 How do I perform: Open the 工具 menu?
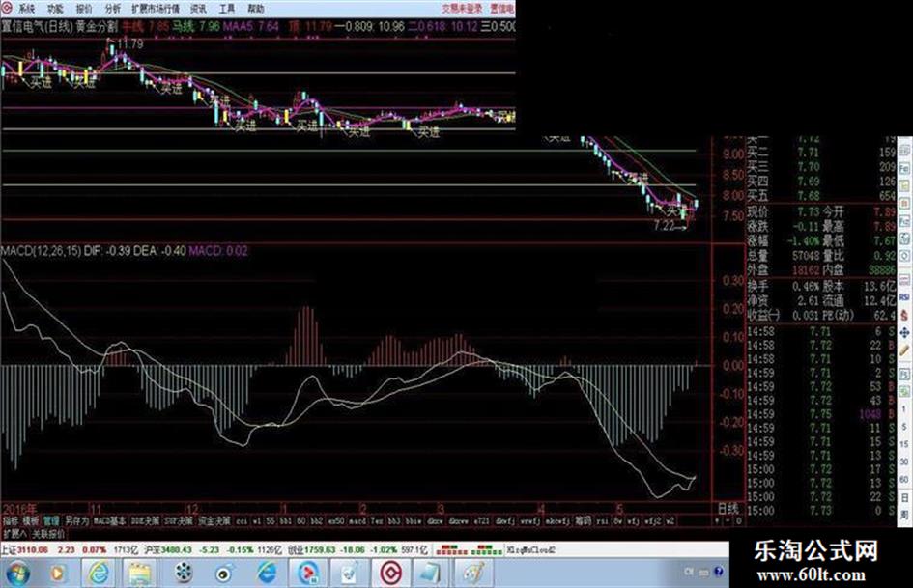[x=227, y=9]
